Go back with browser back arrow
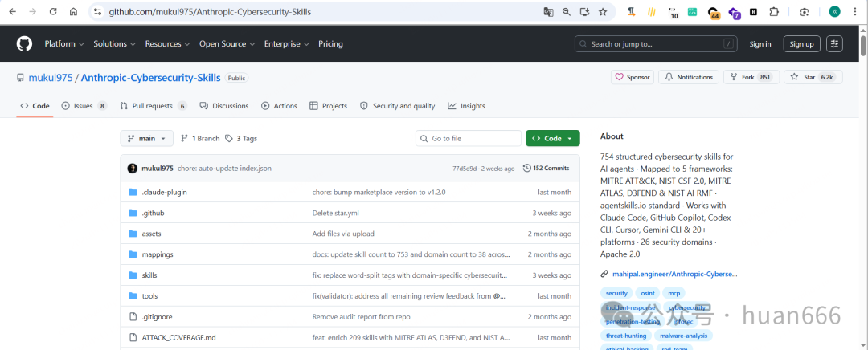The image size is (868, 350). pos(12,11)
